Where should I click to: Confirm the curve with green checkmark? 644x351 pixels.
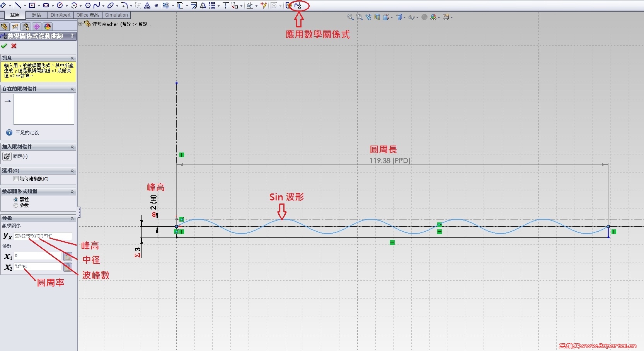coord(4,46)
